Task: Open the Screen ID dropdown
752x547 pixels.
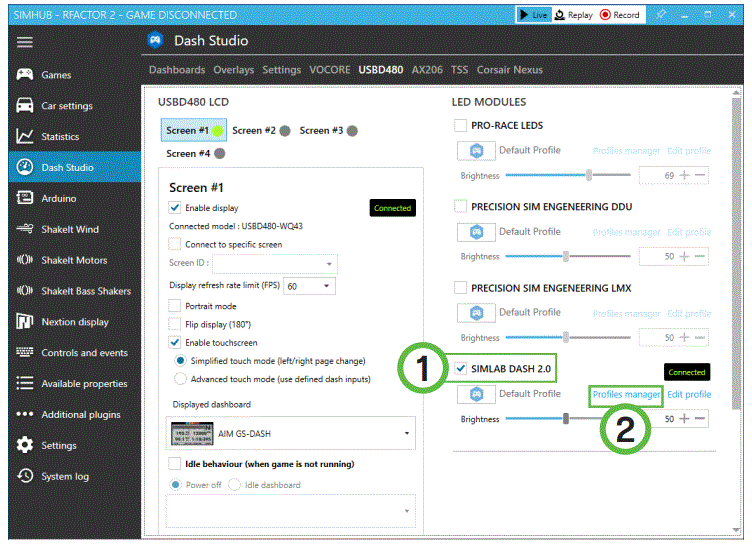Action: [x=275, y=263]
